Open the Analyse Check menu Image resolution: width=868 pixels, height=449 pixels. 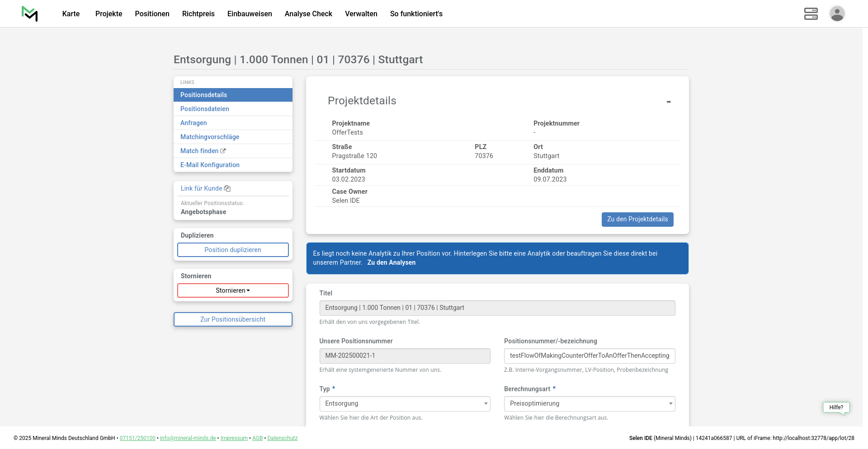tap(308, 14)
